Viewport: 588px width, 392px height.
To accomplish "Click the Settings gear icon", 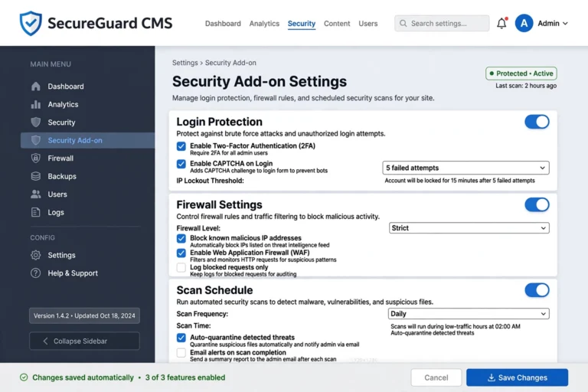I will click(36, 255).
